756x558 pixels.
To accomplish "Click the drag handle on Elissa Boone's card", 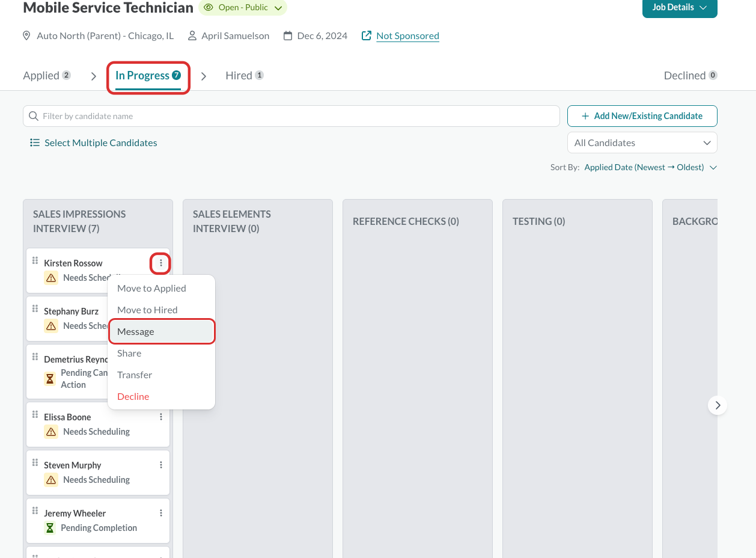I will 35,414.
